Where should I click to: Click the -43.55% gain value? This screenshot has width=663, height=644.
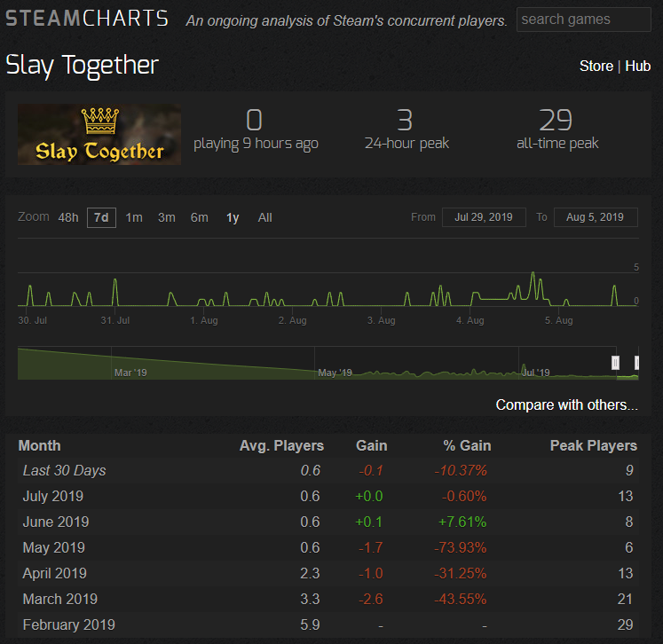(x=460, y=600)
